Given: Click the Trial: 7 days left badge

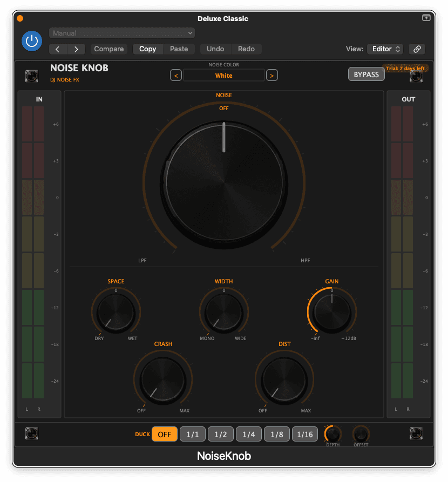Looking at the screenshot, I should 405,68.
